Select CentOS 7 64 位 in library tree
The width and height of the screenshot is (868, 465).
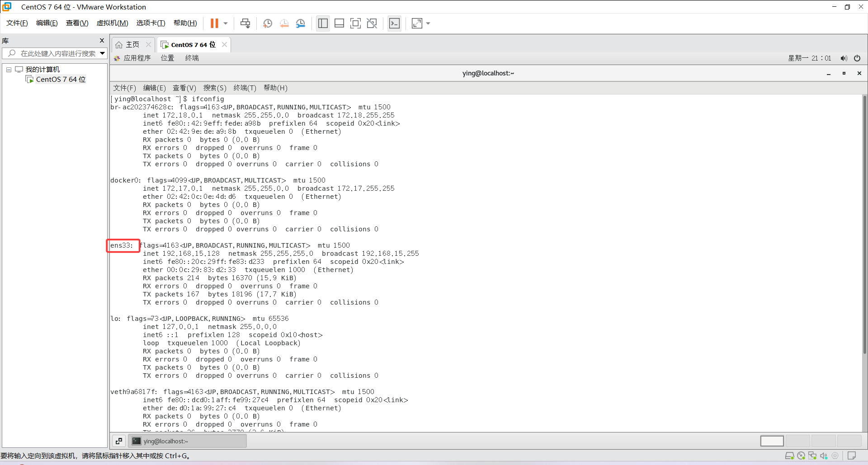pos(61,80)
